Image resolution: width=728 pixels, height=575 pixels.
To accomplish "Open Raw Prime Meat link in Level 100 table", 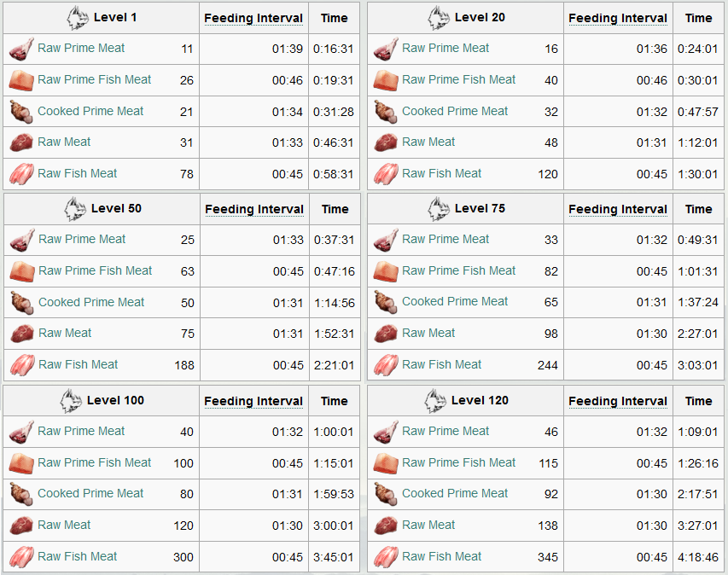I will click(x=81, y=431).
